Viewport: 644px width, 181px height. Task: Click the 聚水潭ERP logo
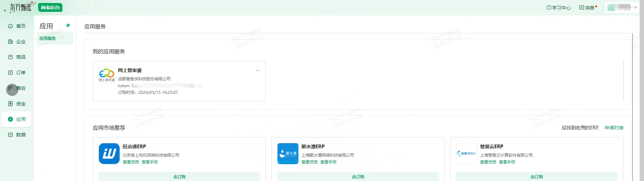(288, 154)
